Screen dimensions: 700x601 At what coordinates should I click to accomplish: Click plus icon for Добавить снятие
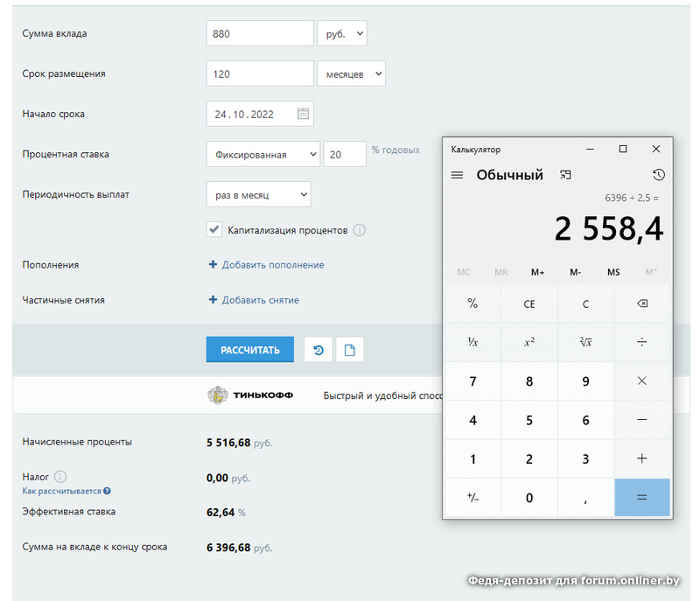(x=213, y=300)
